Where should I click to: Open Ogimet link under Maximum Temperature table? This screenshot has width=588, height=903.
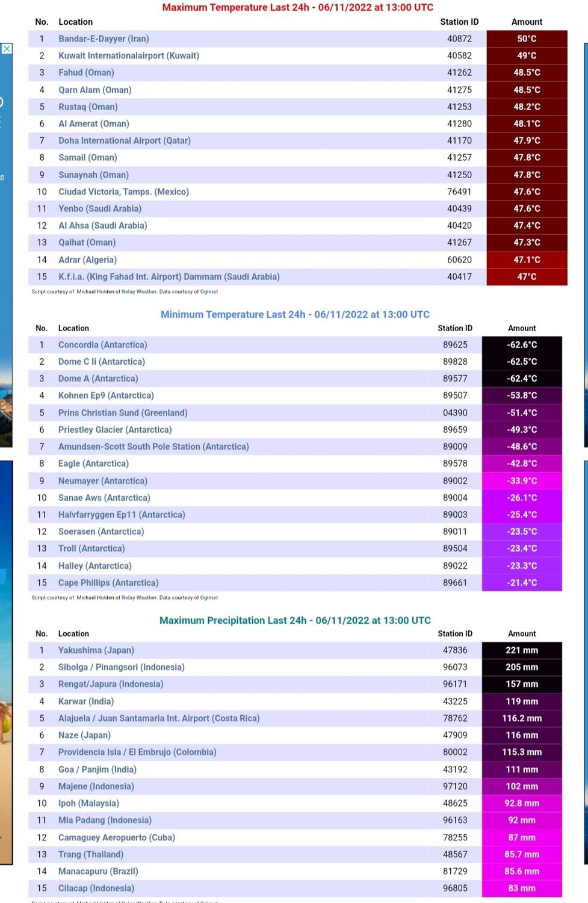pos(209,292)
